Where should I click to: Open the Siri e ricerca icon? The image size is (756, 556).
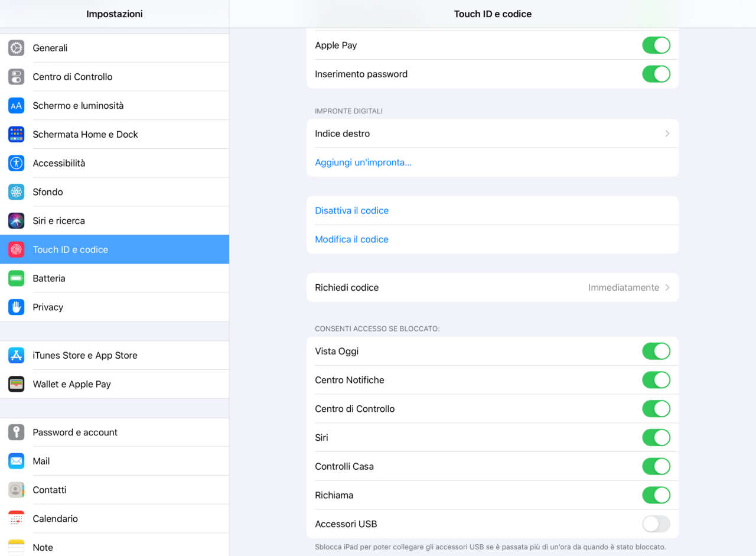coord(17,221)
